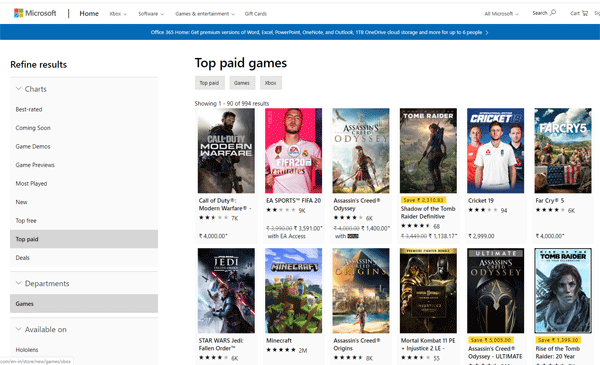Click the Cricket 19 star rating
This screenshot has height=365, width=600.
(483, 210)
